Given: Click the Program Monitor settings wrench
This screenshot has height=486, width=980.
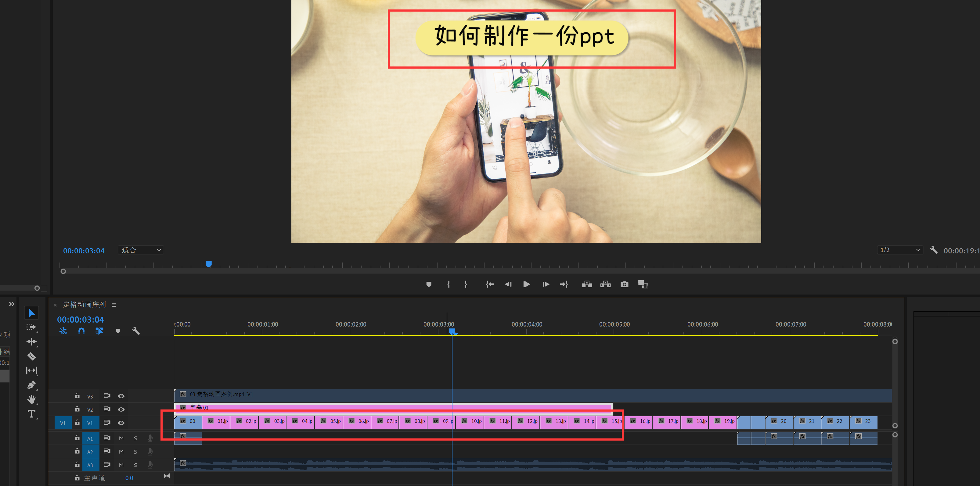Looking at the screenshot, I should (x=934, y=250).
